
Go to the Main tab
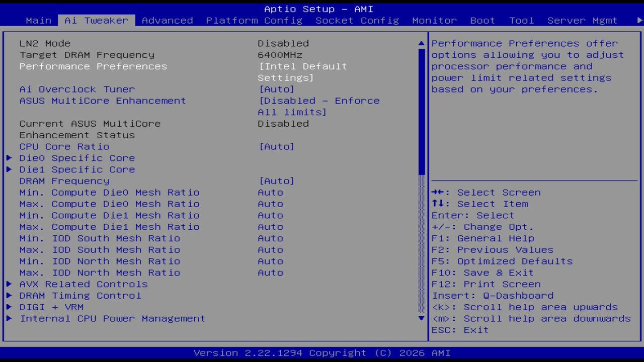click(x=38, y=21)
